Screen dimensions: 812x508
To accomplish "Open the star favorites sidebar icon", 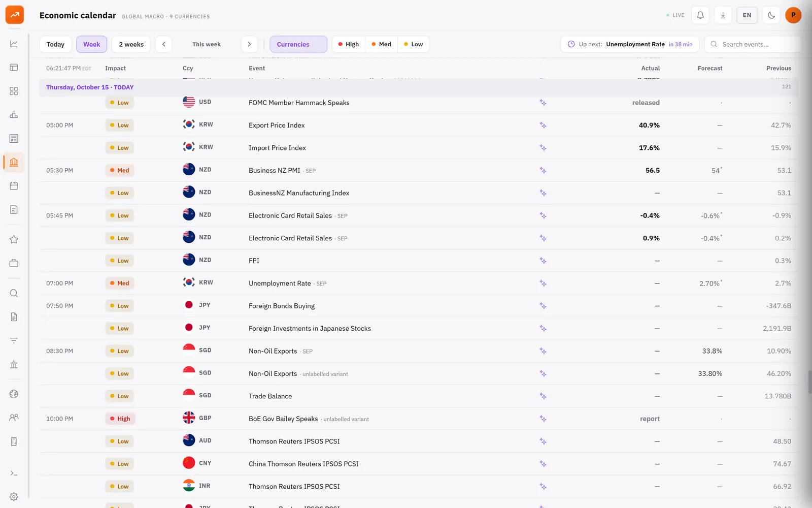I will pos(14,239).
